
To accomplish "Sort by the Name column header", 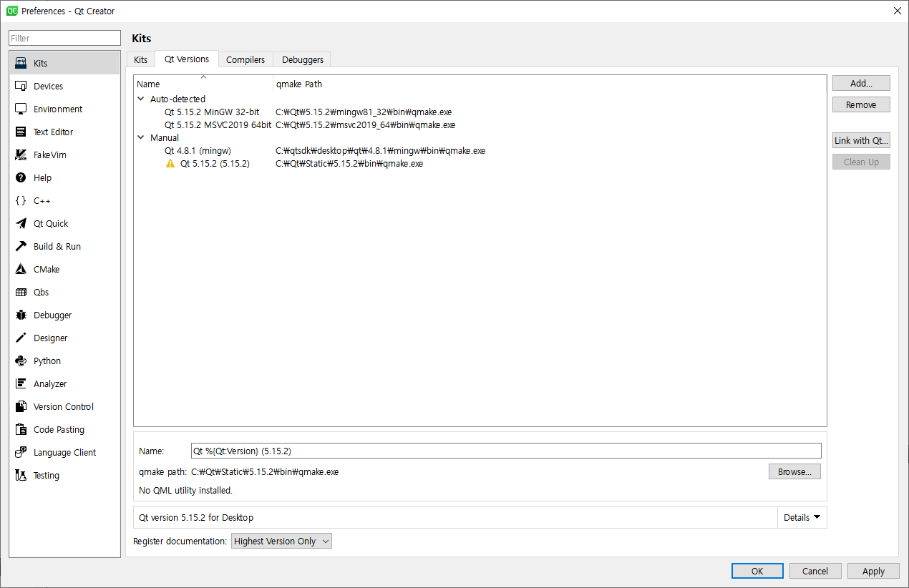I will pyautogui.click(x=203, y=84).
